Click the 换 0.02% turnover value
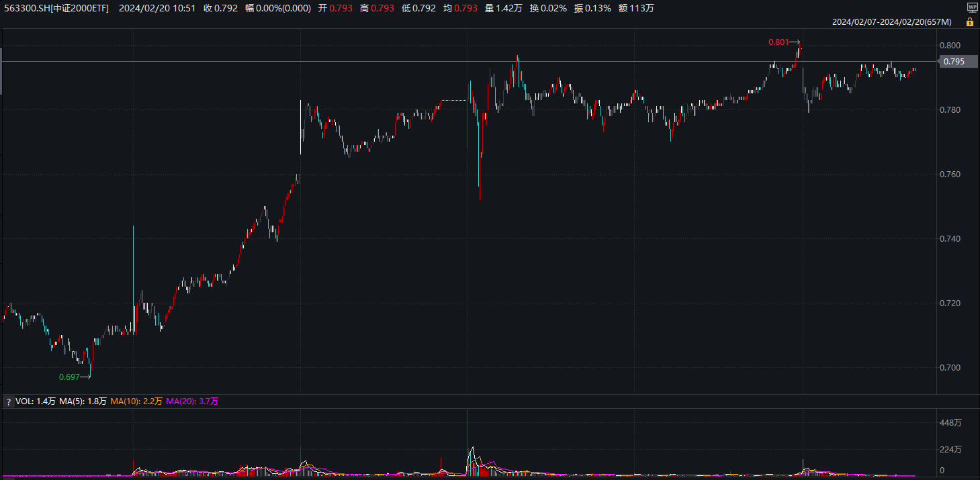980x480 pixels. [x=547, y=8]
